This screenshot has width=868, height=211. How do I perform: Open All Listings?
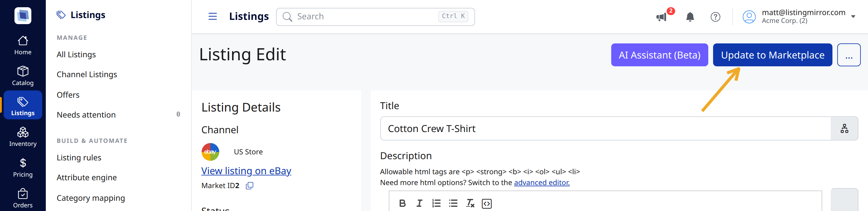(x=76, y=55)
